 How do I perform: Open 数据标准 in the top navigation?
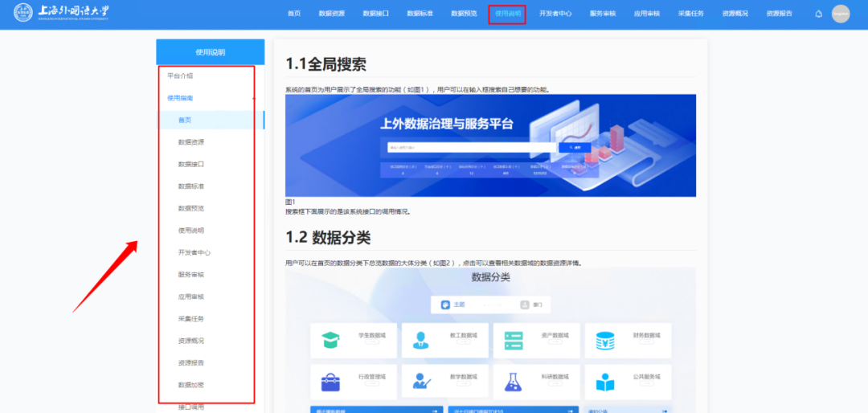point(420,14)
